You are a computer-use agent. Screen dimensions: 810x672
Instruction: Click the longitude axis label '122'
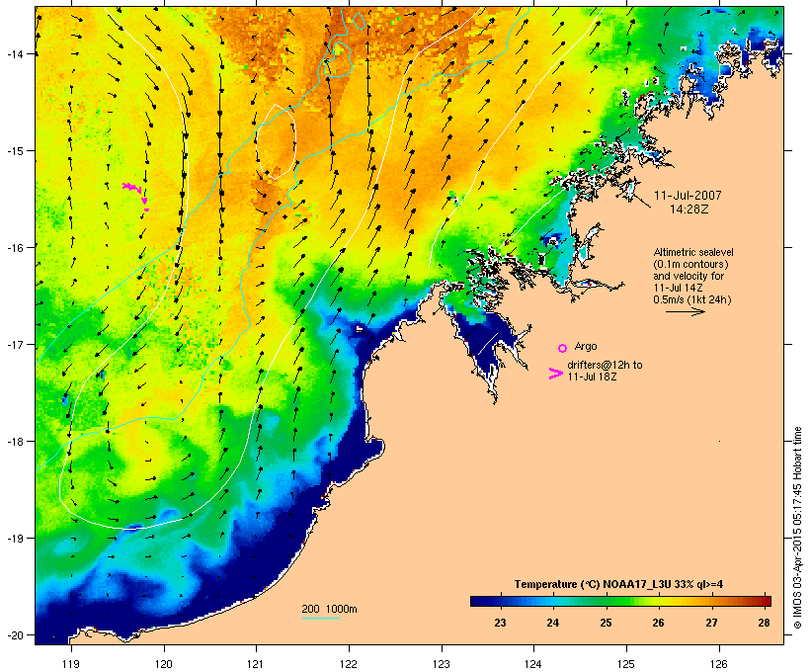(349, 664)
